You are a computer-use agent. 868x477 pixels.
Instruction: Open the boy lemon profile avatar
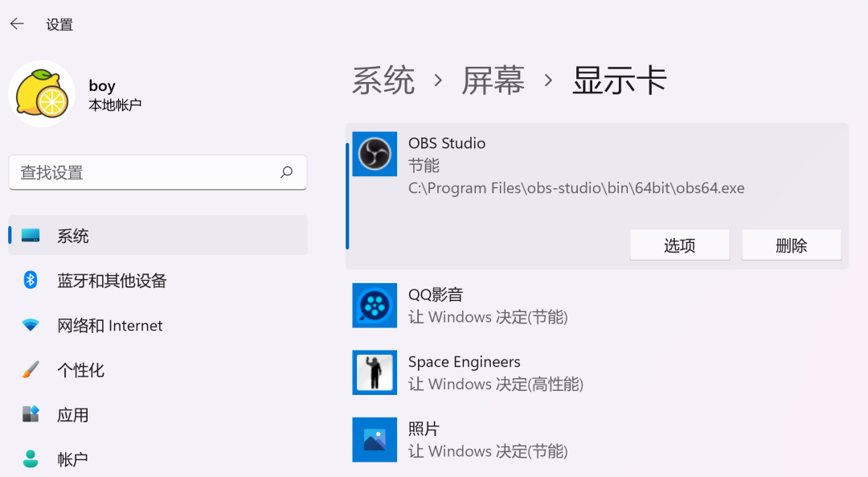pyautogui.click(x=42, y=93)
